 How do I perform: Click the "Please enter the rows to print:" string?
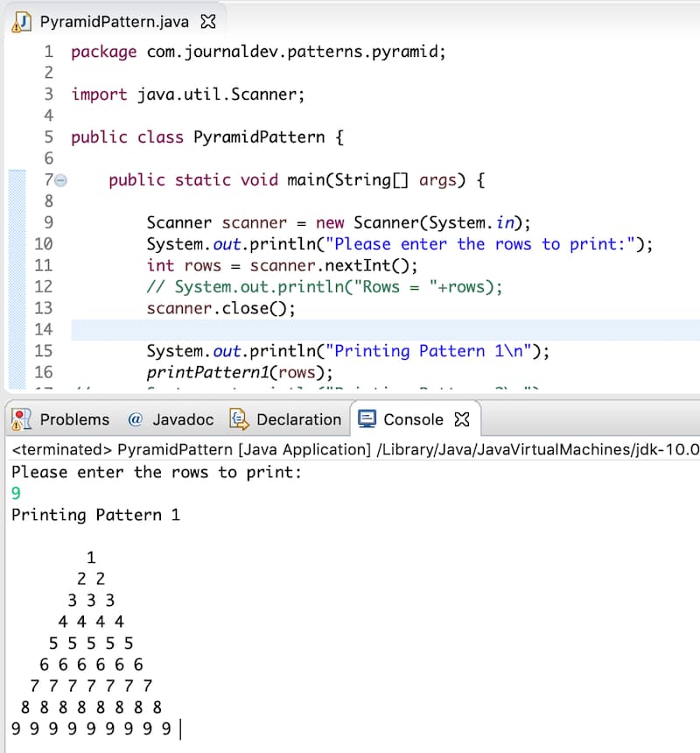[x=480, y=244]
